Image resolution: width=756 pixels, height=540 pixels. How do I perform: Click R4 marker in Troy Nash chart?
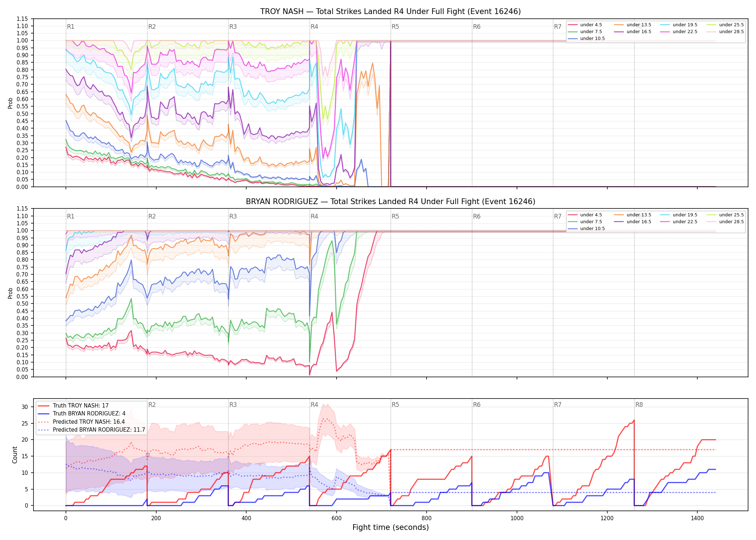click(x=314, y=27)
